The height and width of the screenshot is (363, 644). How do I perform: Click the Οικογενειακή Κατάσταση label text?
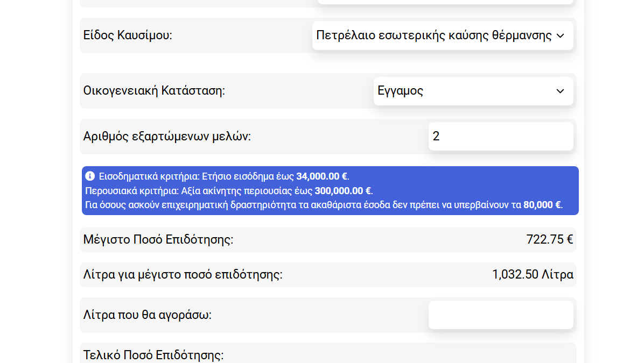(x=154, y=91)
